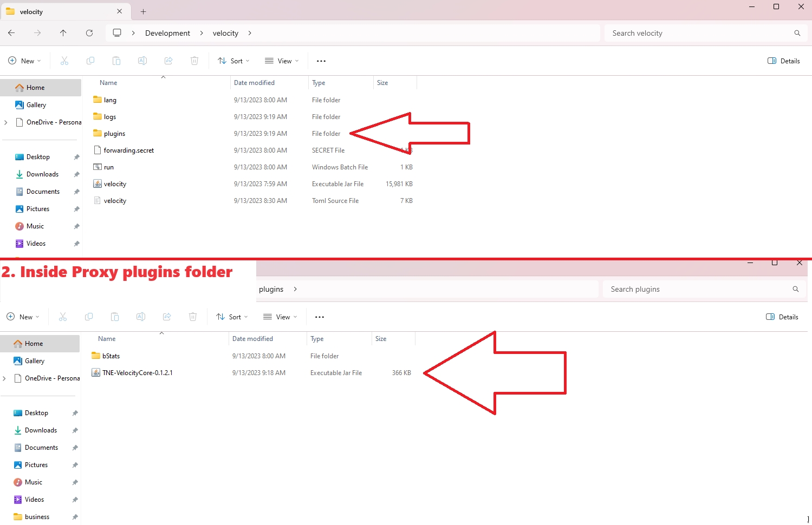Select the plugins folder in the velocity file list
Screen dimensions: 812x525
(114, 134)
